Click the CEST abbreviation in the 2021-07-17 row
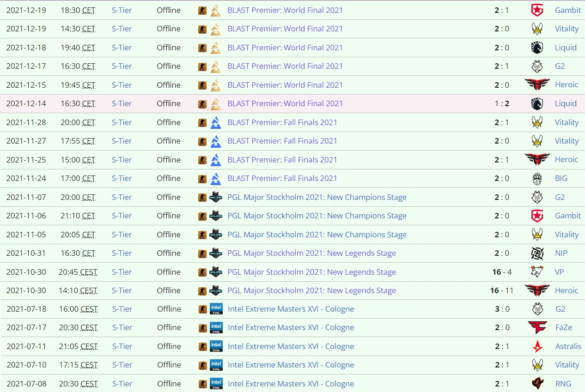Image resolution: width=585 pixels, height=392 pixels. pos(89,327)
